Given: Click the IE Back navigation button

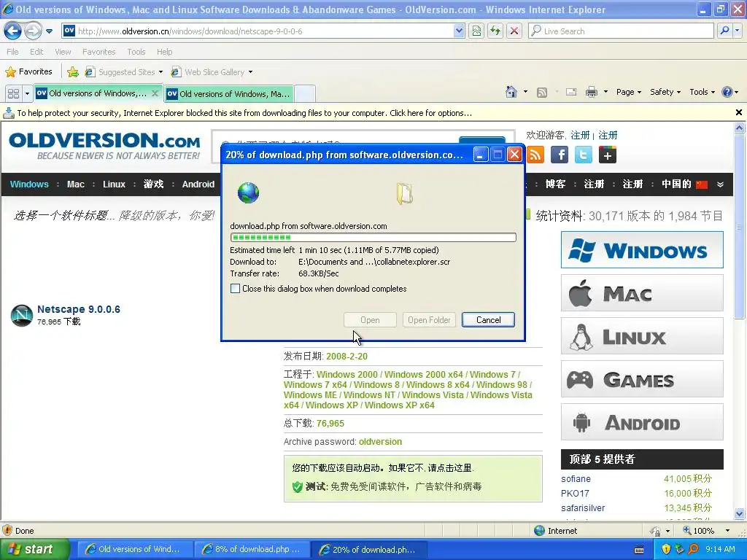Looking at the screenshot, I should [x=13, y=31].
